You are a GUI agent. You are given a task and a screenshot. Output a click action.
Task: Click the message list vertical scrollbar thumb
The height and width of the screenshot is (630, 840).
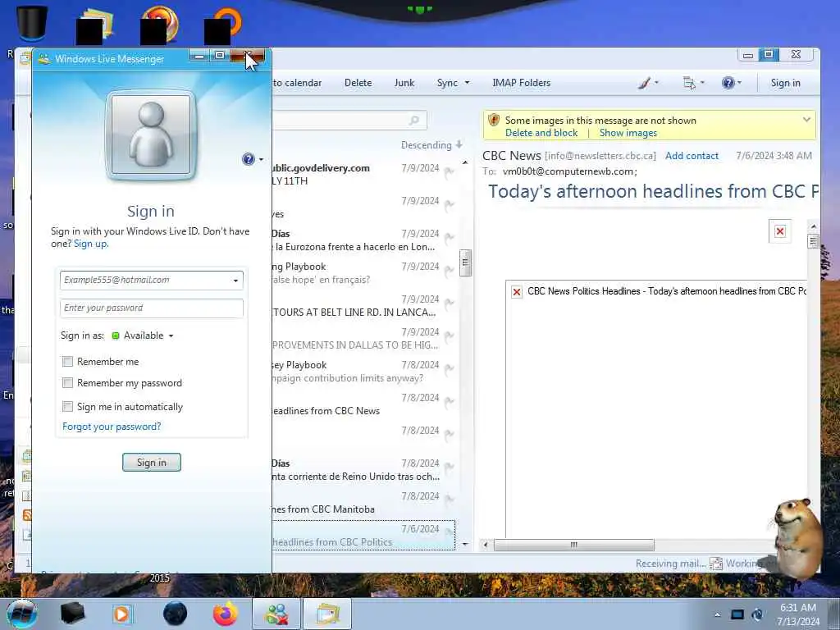[x=465, y=262]
